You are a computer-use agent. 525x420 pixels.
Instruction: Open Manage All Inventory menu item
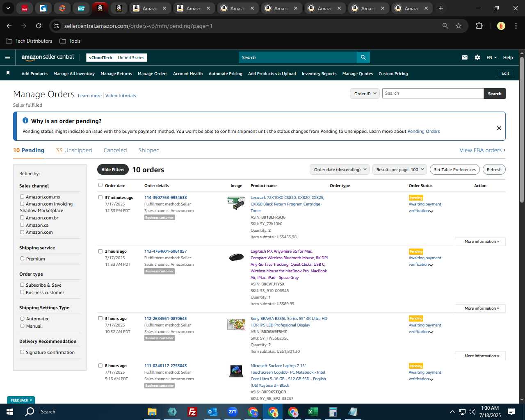[x=74, y=74]
